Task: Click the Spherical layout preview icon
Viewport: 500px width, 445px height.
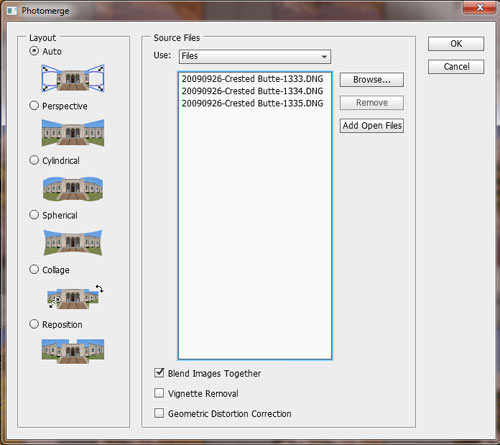Action: pos(73,242)
